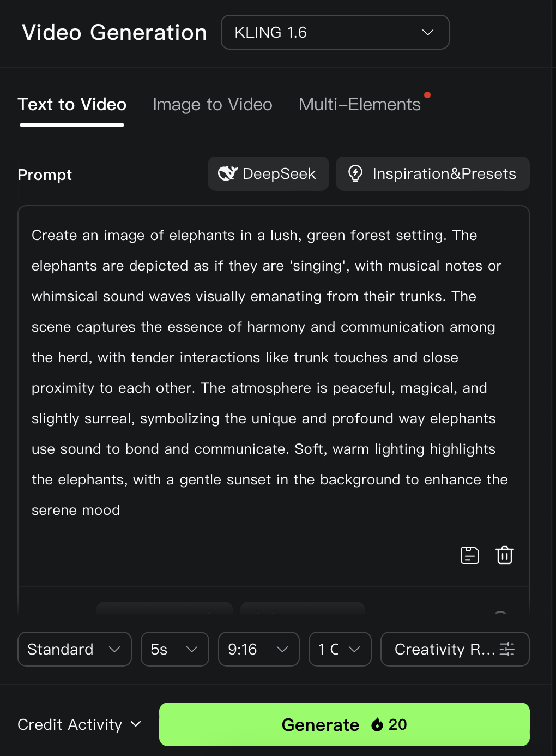
Task: Switch to the Multi-Elements tab
Action: [360, 104]
